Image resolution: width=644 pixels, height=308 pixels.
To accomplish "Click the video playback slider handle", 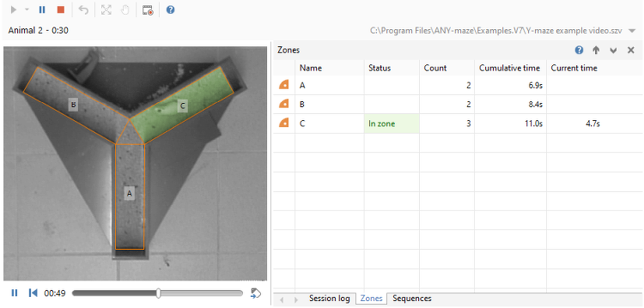I will pyautogui.click(x=158, y=293).
